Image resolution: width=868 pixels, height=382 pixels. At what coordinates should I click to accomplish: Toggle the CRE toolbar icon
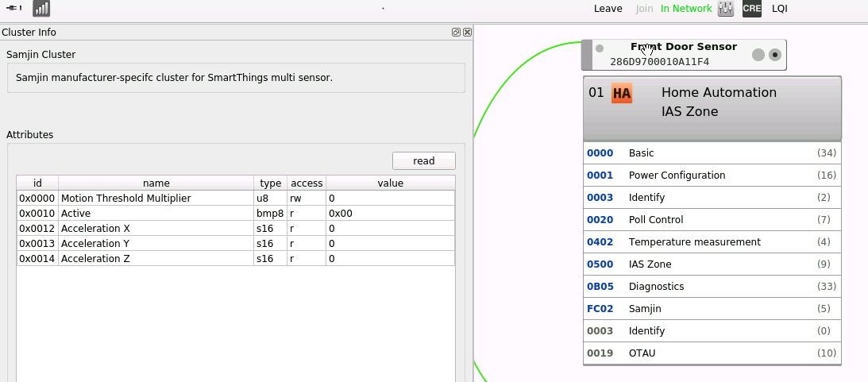click(752, 8)
